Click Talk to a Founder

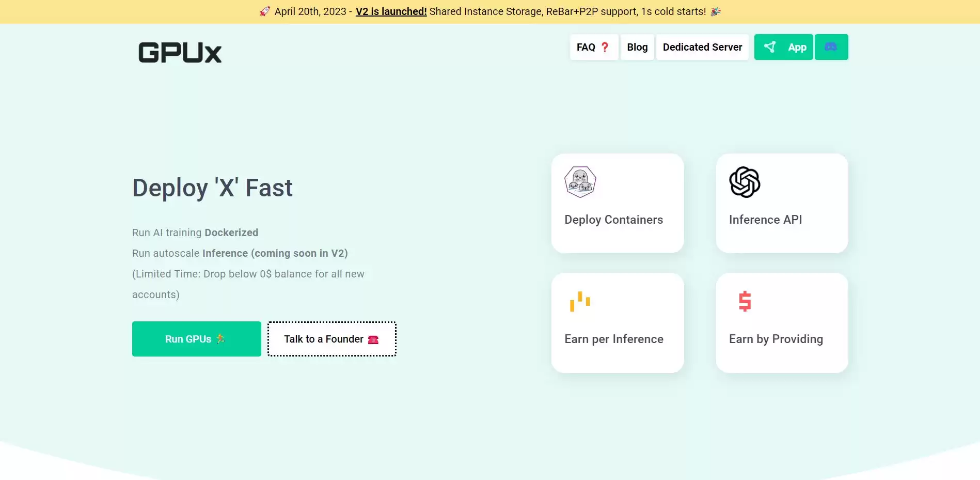tap(324, 339)
